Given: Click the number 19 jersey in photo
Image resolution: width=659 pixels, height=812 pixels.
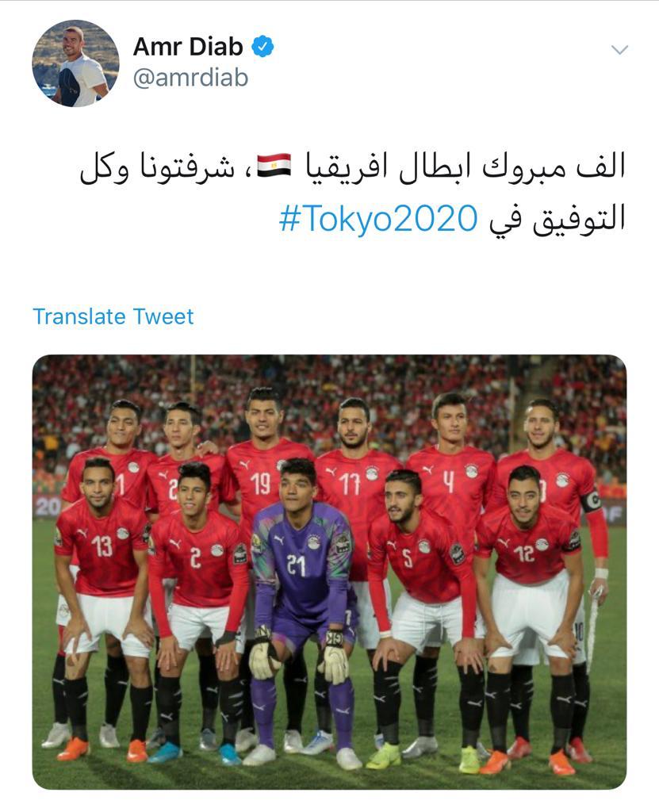Looking at the screenshot, I should click(262, 477).
